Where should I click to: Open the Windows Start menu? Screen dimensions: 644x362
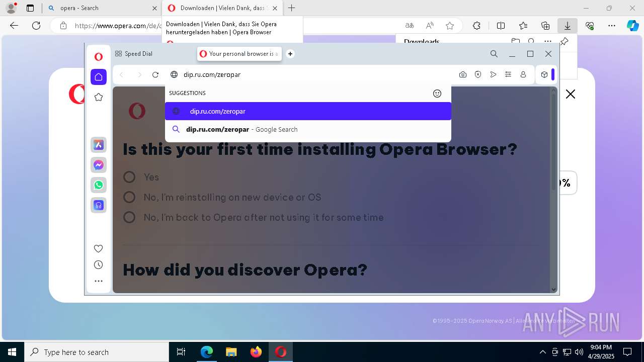[12, 352]
